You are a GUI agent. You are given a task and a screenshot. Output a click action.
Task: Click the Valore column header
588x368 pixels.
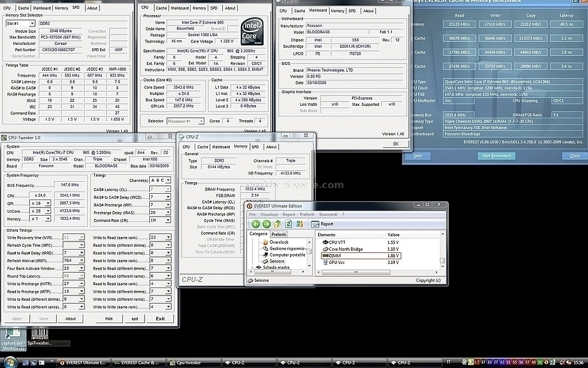click(393, 235)
